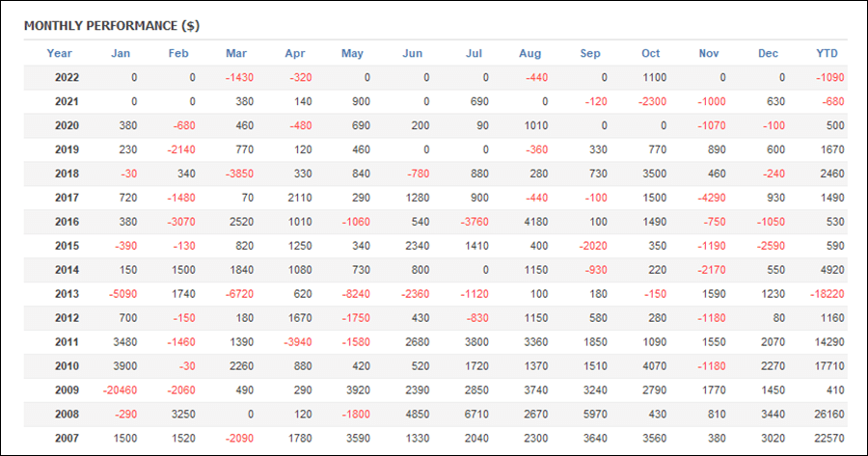
Task: Click the Nov column header
Action: pos(709,53)
